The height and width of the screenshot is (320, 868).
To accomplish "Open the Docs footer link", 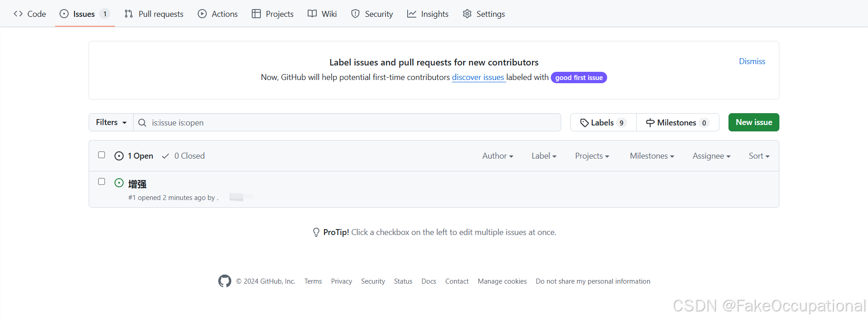I will [429, 281].
